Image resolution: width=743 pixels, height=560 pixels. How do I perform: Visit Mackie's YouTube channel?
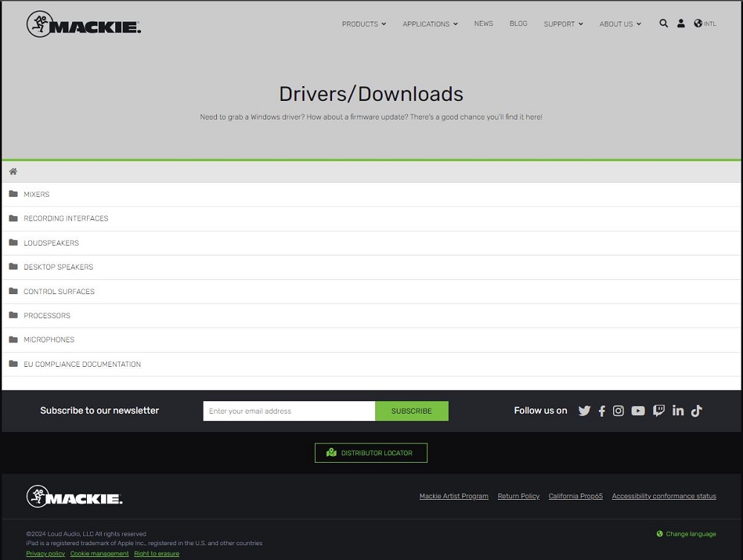click(637, 411)
